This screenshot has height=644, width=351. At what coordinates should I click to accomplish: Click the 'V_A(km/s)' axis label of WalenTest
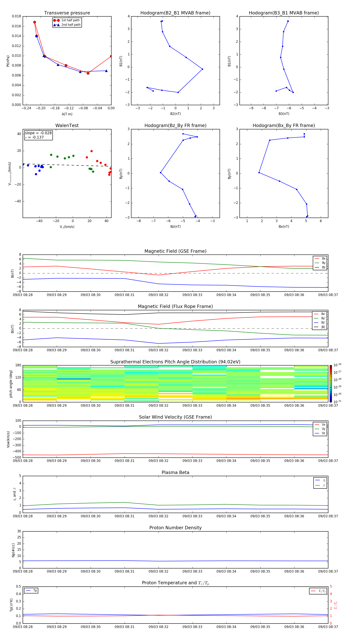pos(67,227)
